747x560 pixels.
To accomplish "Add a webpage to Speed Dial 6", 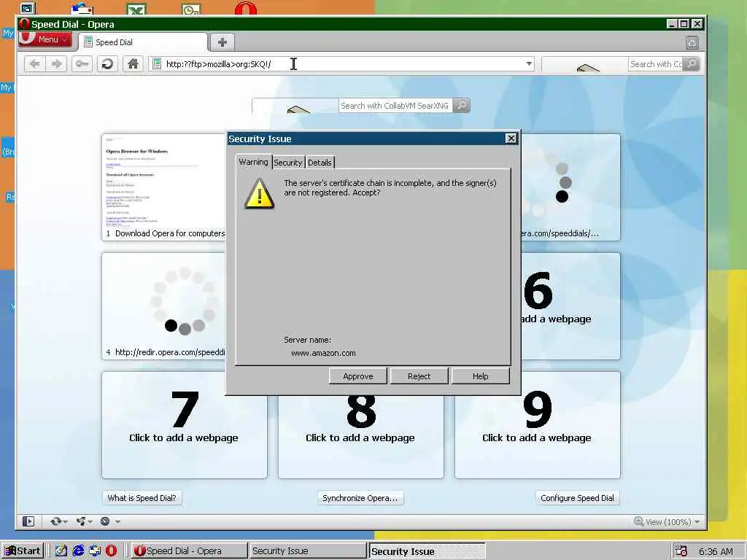I will tap(570, 306).
